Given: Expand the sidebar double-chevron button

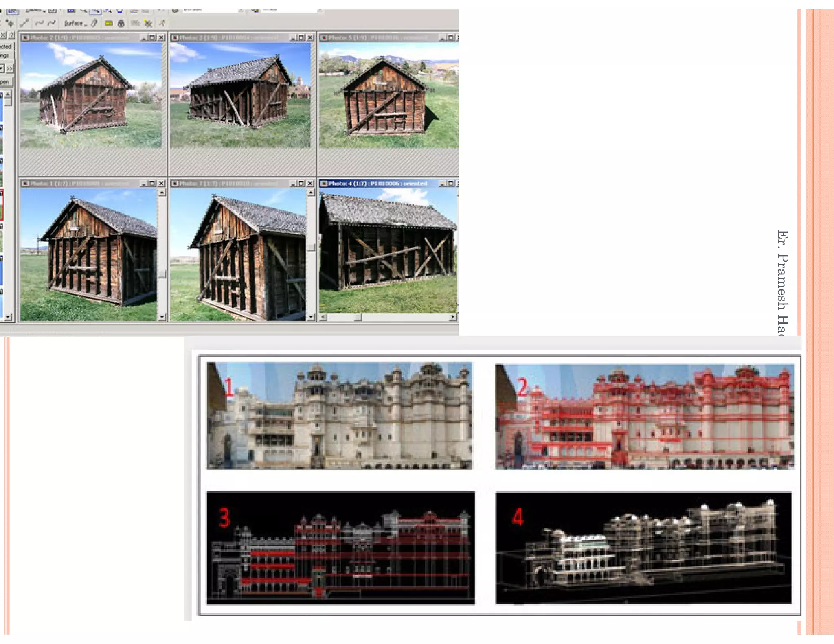Looking at the screenshot, I should (10, 68).
